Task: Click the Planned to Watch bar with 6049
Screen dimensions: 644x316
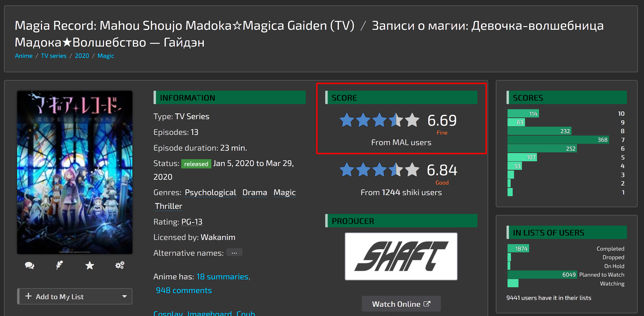Action: tap(542, 275)
